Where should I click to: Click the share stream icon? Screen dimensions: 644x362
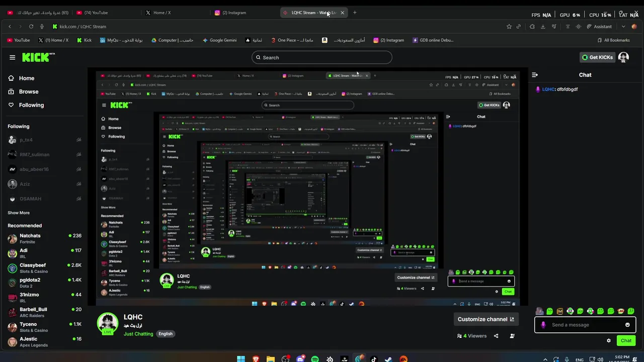[x=496, y=336]
